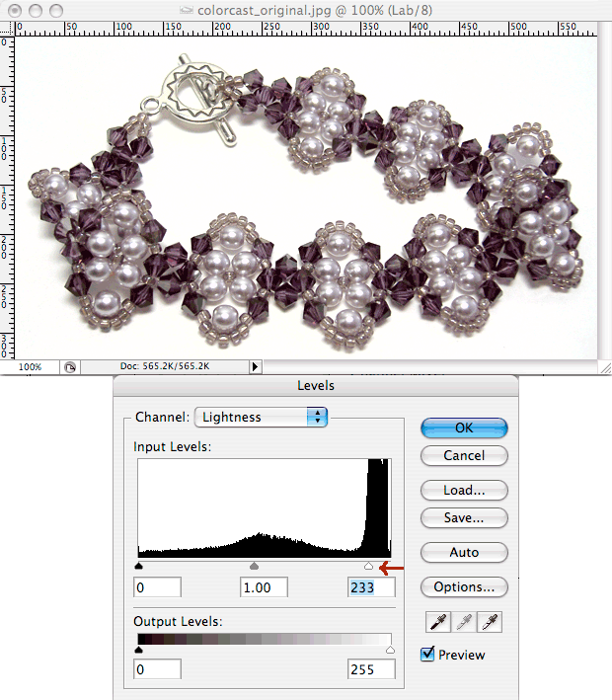Screen dimensions: 612x700
Task: Click the ruler origin corner box
Action: (7, 29)
